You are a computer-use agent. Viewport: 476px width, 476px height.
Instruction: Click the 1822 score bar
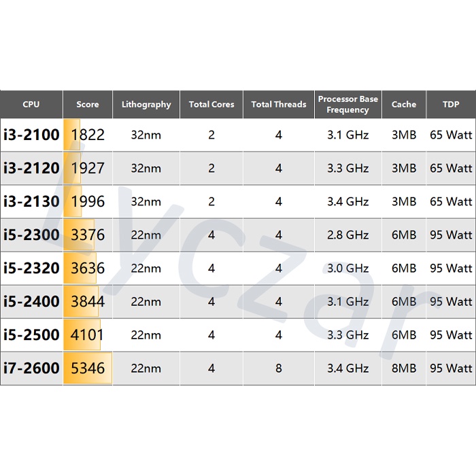[73, 135]
